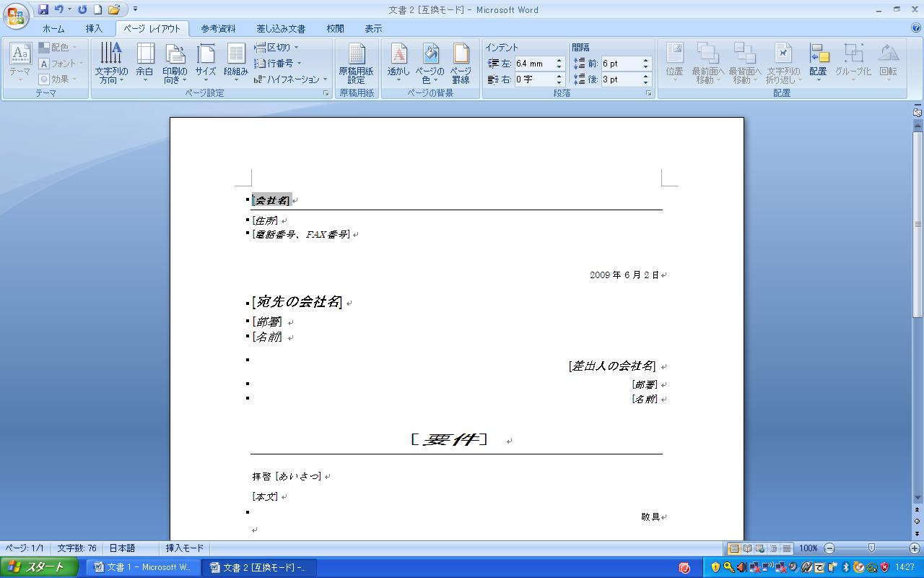Click the [宛先の会社名] placeholder text
Viewport: 924px width, 578px height.
point(297,302)
